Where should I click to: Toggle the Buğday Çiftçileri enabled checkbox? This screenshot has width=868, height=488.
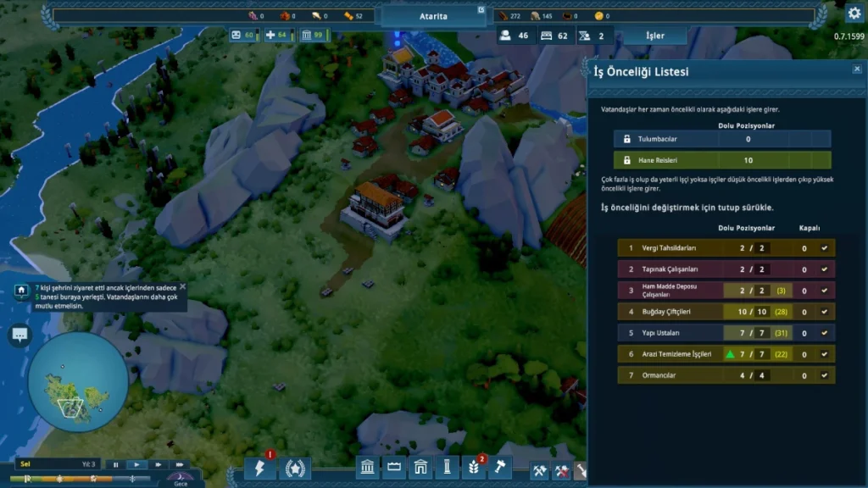[824, 312]
